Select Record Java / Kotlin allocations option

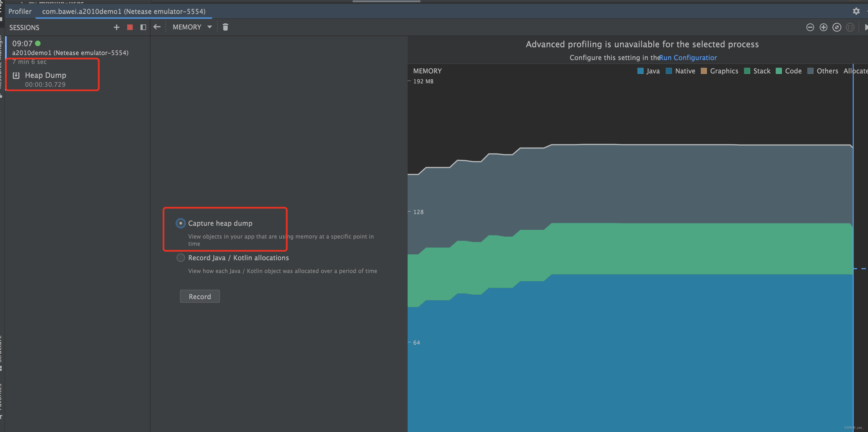(180, 257)
